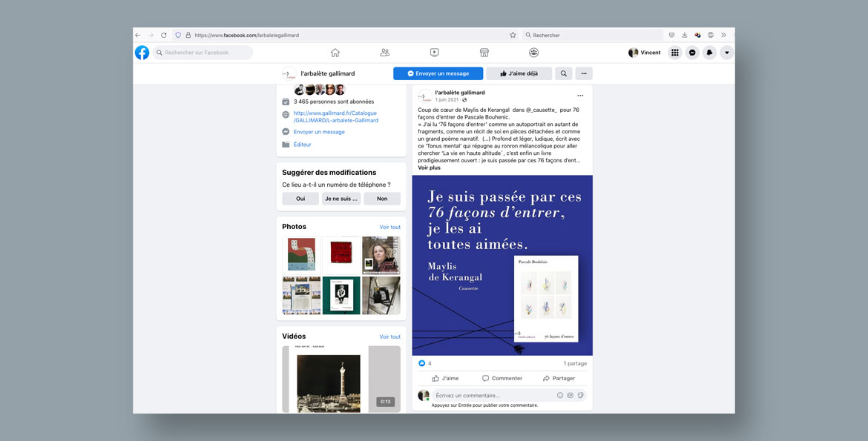Click the Envoyer un message button
The image size is (868, 441).
438,73
